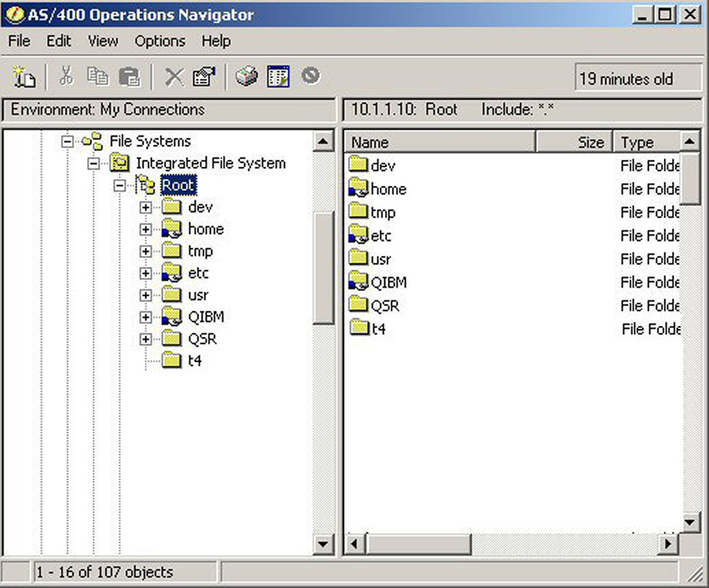Click the etc folder icon in list pane

tap(358, 235)
